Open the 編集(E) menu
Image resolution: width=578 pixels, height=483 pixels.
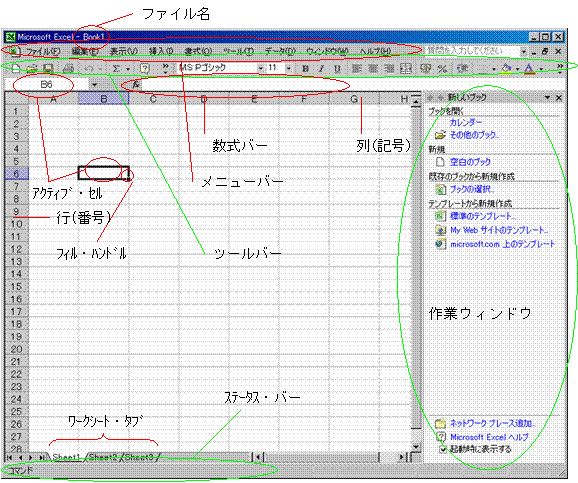coord(86,51)
